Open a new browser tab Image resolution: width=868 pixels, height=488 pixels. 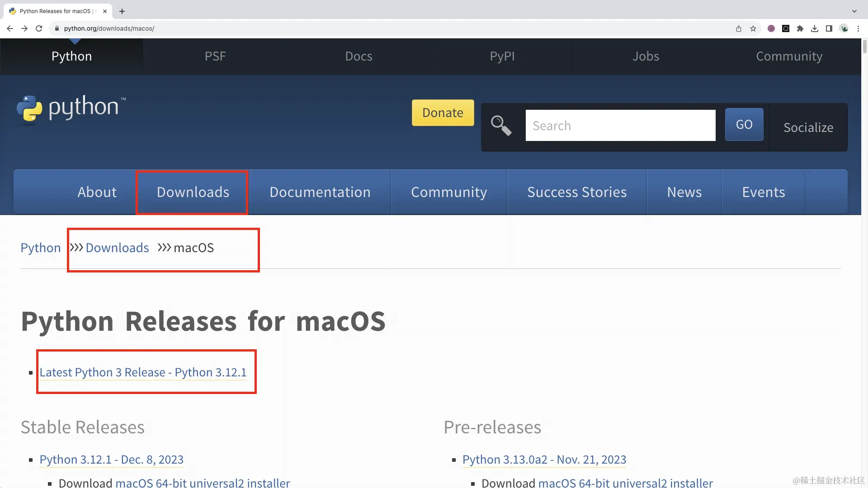pos(122,11)
